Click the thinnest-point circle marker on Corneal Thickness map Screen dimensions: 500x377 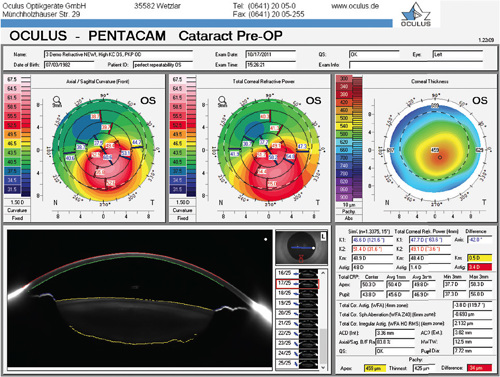coord(440,157)
